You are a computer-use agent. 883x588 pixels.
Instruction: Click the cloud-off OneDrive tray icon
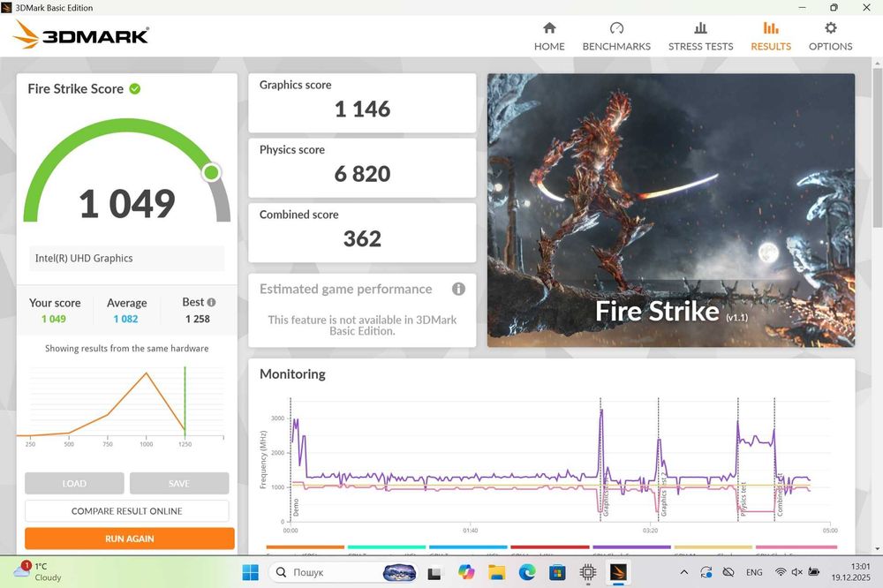coord(728,572)
